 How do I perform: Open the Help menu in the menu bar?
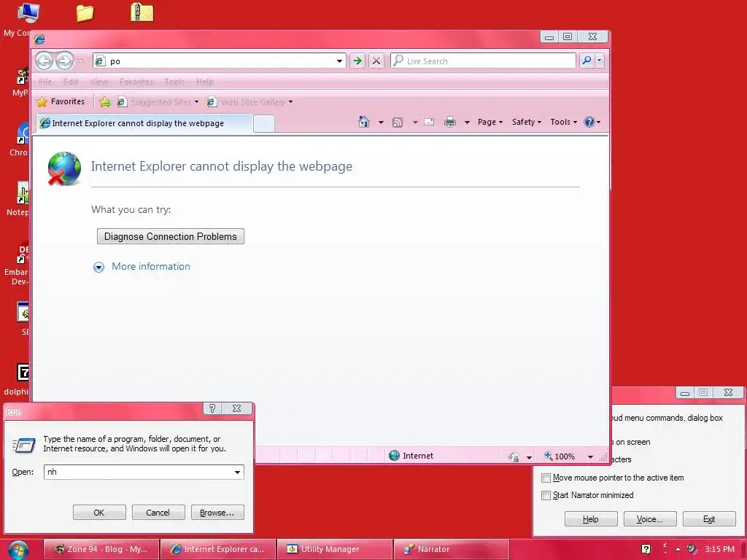point(205,82)
